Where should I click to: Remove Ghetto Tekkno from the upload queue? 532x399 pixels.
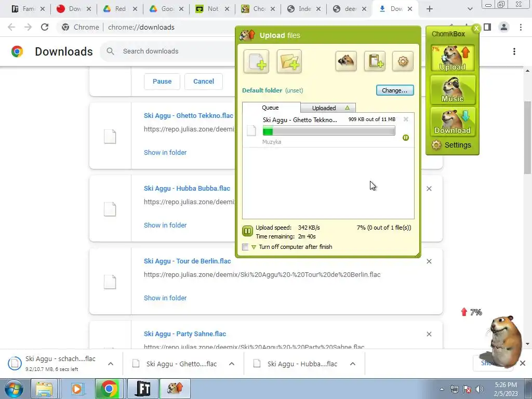click(406, 119)
